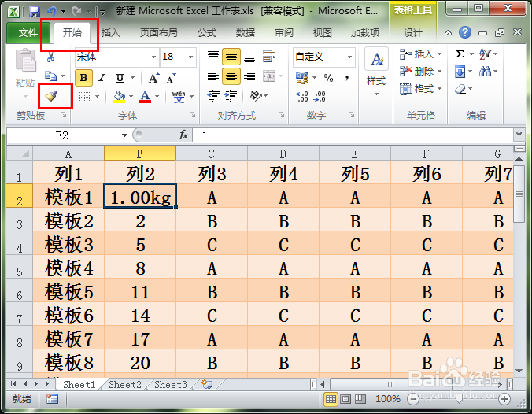Click the formula bar input field
The height and width of the screenshot is (414, 532).
pos(353,135)
